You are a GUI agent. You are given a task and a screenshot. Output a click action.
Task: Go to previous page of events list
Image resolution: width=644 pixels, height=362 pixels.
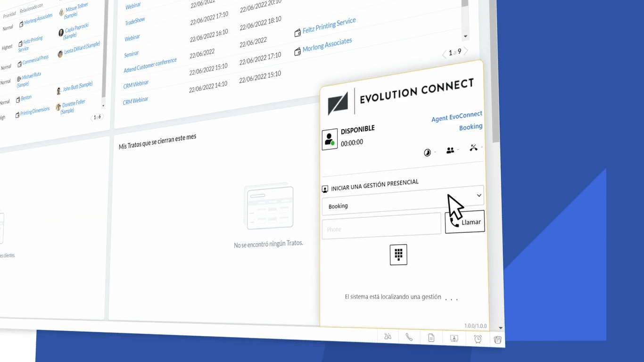click(x=444, y=55)
